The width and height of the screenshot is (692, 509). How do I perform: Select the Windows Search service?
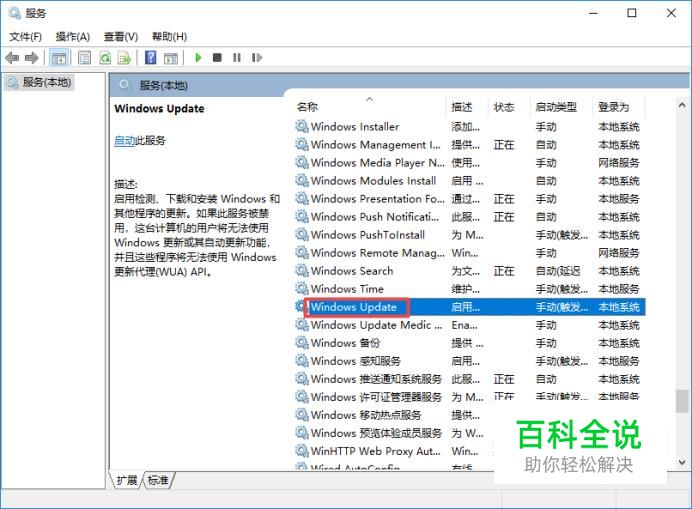point(470,271)
